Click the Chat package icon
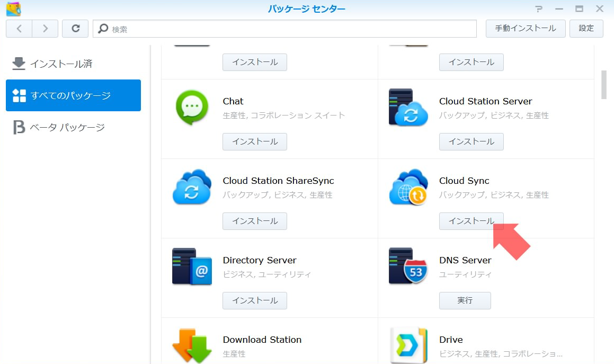 coord(192,108)
